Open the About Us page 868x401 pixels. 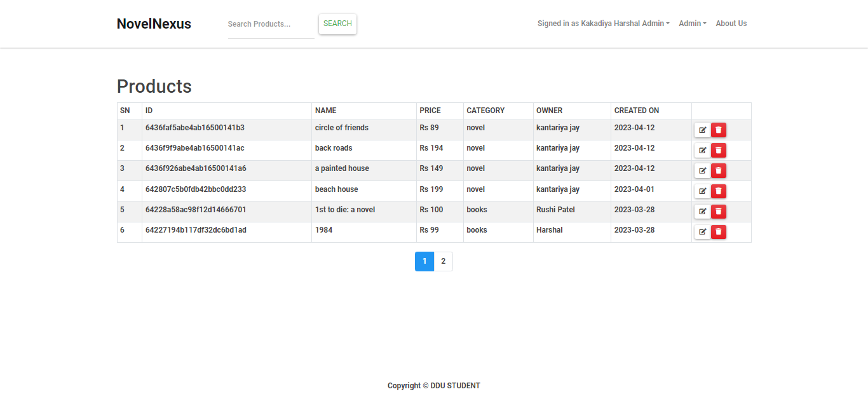[x=731, y=24]
